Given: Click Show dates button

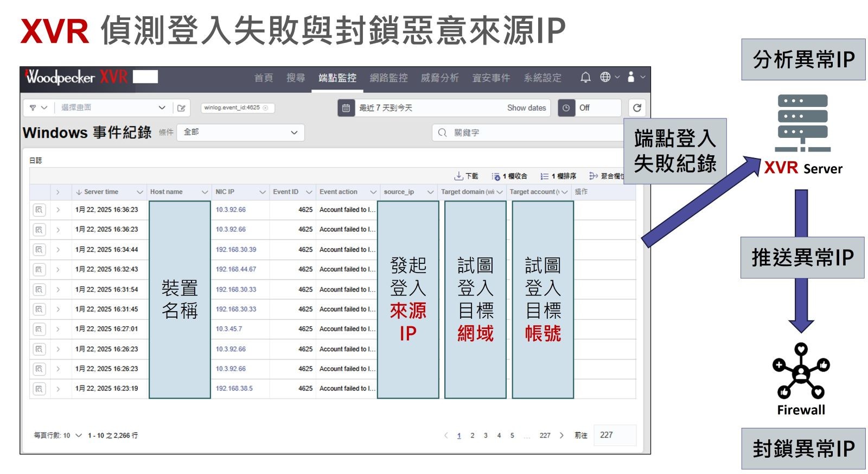Looking at the screenshot, I should (526, 108).
